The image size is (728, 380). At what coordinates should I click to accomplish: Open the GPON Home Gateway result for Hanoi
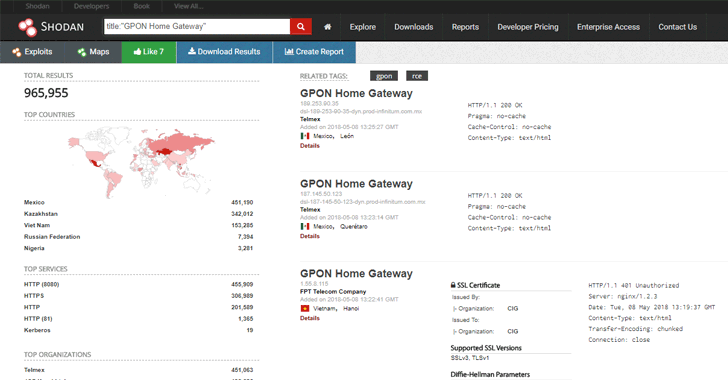(356, 274)
